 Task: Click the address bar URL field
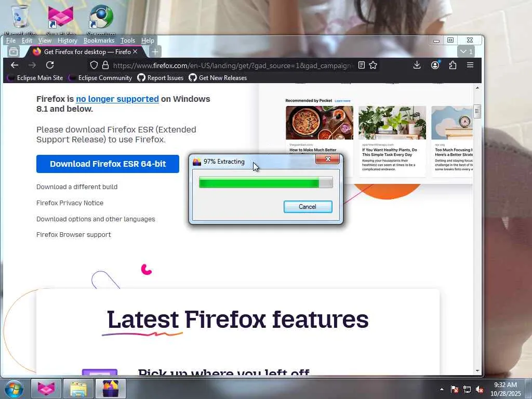233,65
